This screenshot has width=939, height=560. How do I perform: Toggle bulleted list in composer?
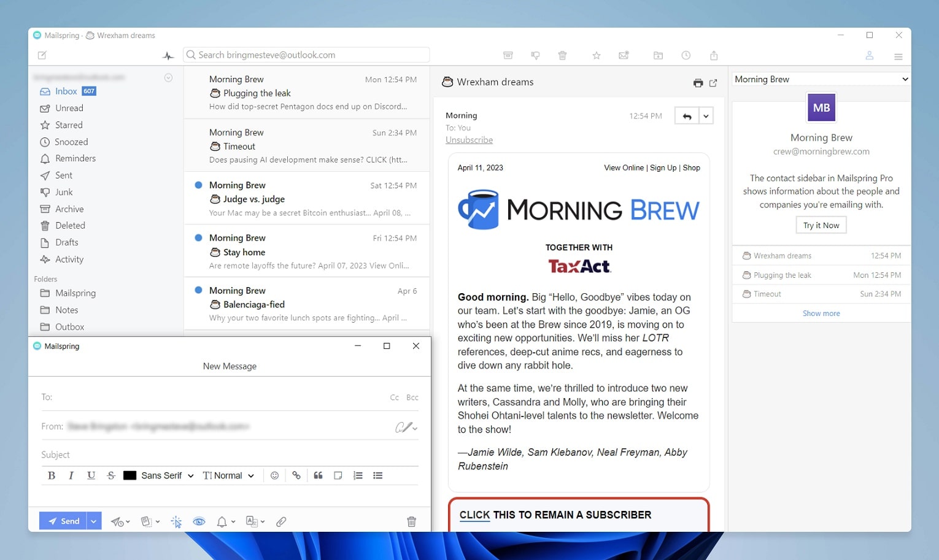pyautogui.click(x=377, y=475)
